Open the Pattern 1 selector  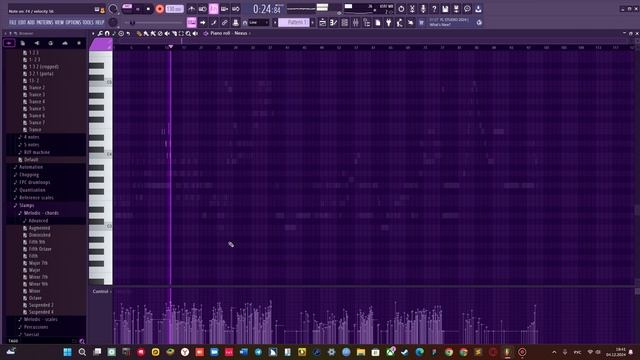[294, 23]
